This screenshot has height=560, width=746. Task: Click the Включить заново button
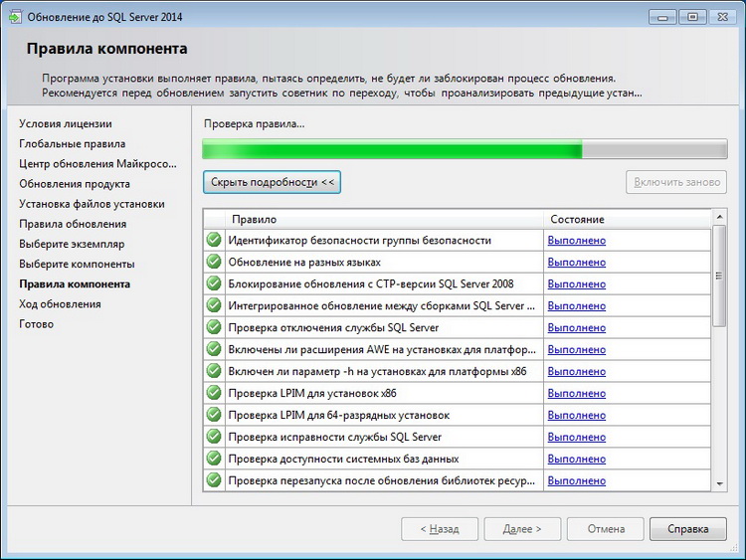pyautogui.click(x=676, y=182)
